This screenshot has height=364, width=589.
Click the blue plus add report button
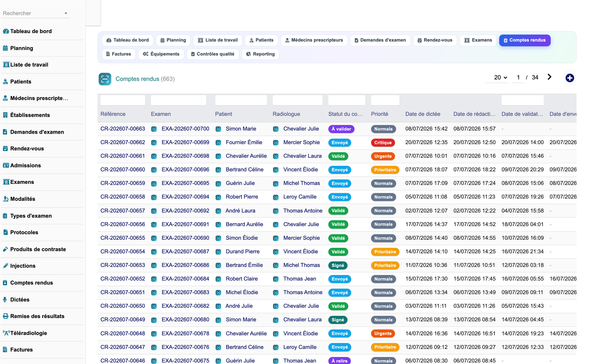570,78
